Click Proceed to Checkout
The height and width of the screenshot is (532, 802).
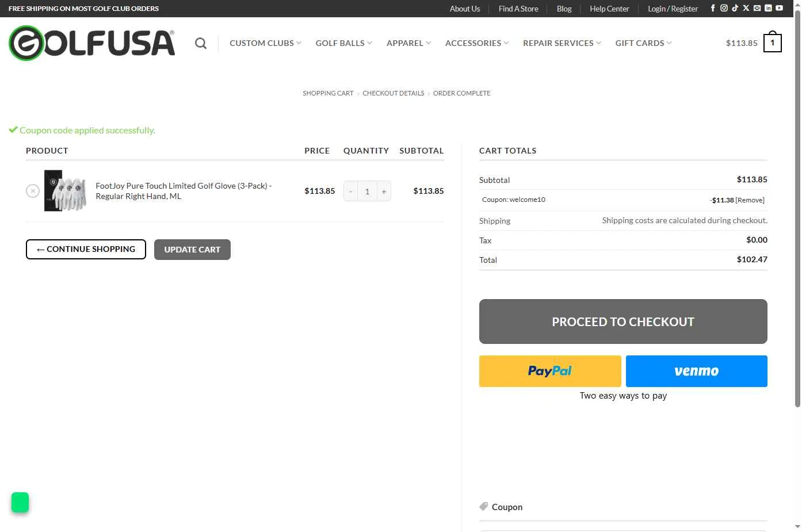click(623, 322)
